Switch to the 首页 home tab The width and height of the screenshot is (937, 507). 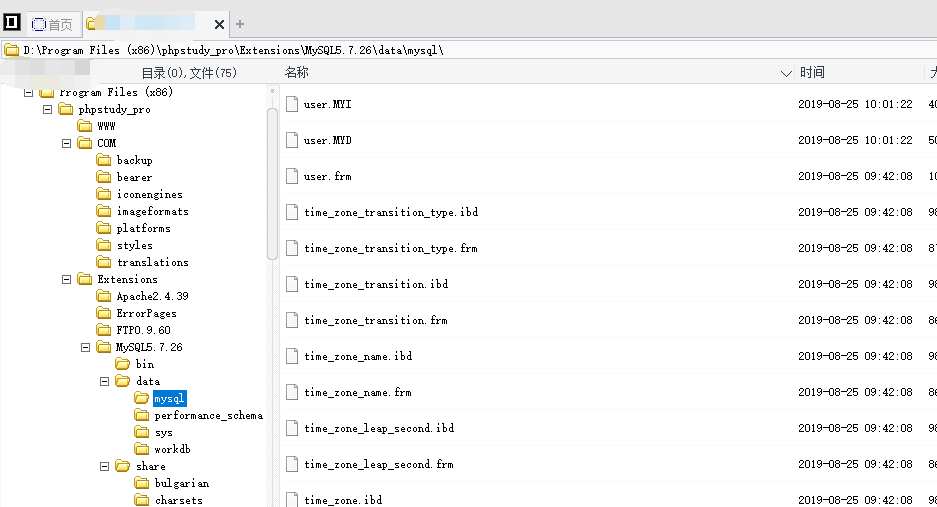53,24
